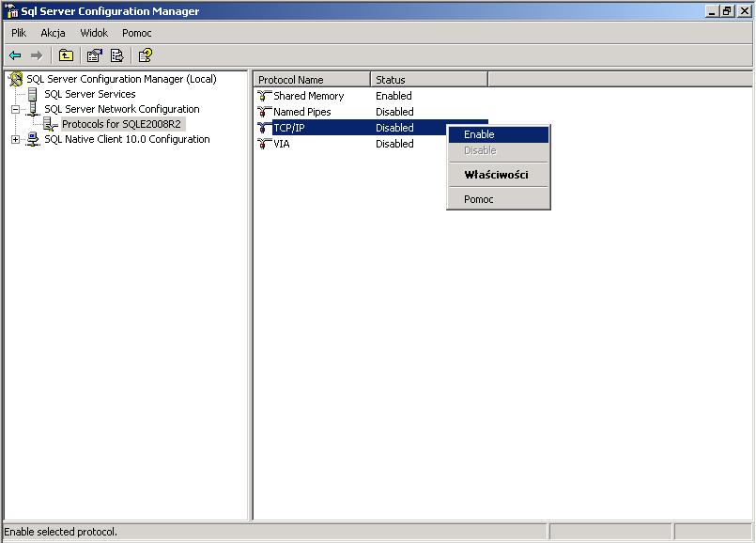Image resolution: width=756 pixels, height=543 pixels.
Task: Click the Enabled status of Shared Memory
Action: click(x=393, y=96)
